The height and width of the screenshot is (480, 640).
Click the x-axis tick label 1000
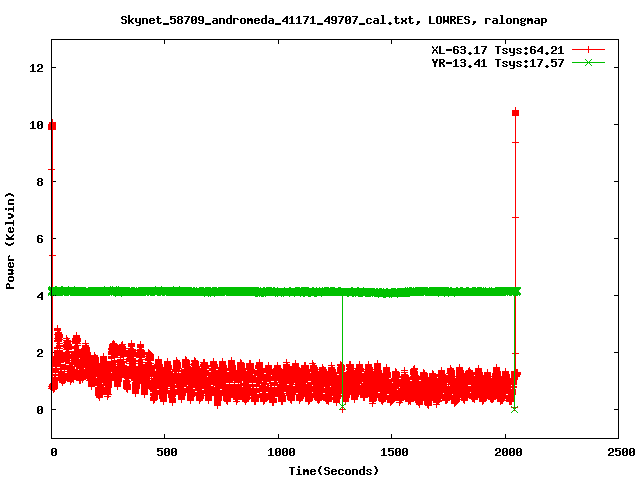[281, 452]
